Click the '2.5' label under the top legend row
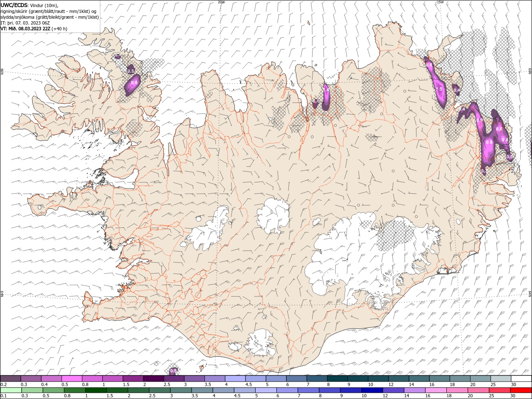 click(167, 384)
